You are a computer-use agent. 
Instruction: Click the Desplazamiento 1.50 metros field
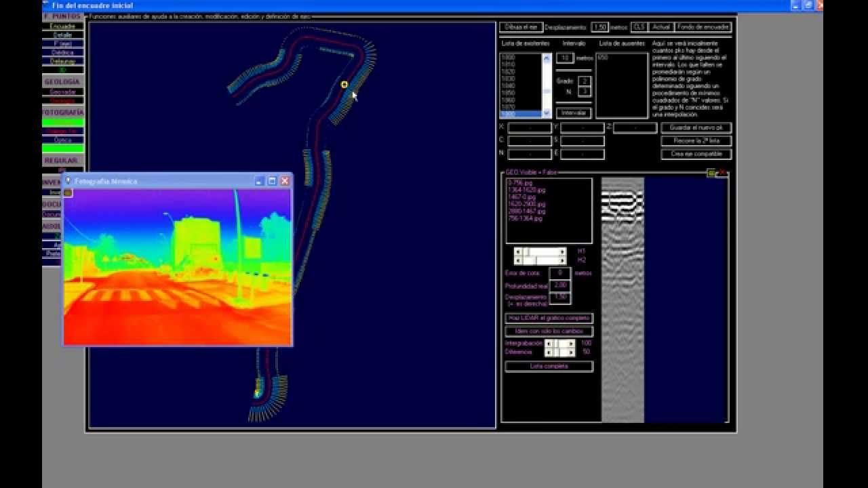click(x=599, y=27)
